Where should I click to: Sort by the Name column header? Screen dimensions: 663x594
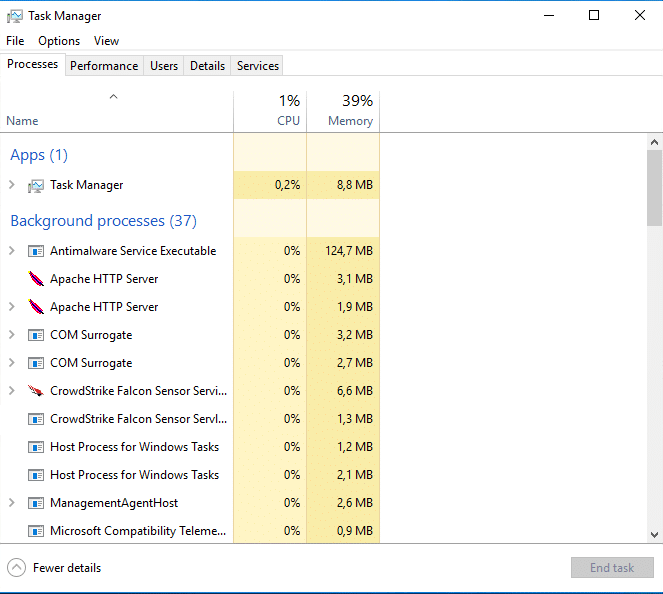pyautogui.click(x=116, y=111)
